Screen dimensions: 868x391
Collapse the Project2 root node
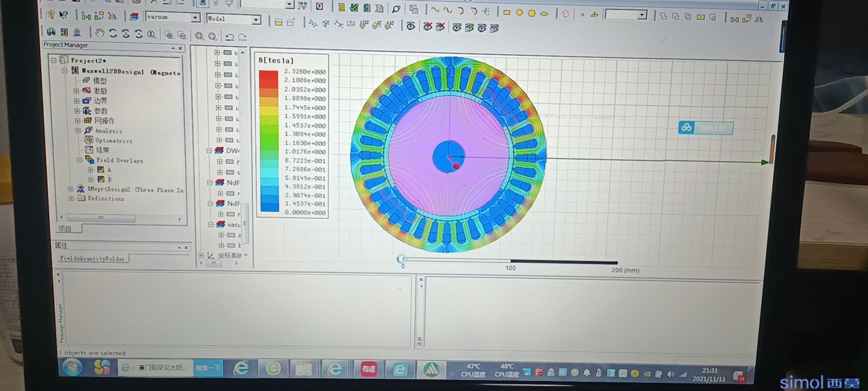[54, 60]
